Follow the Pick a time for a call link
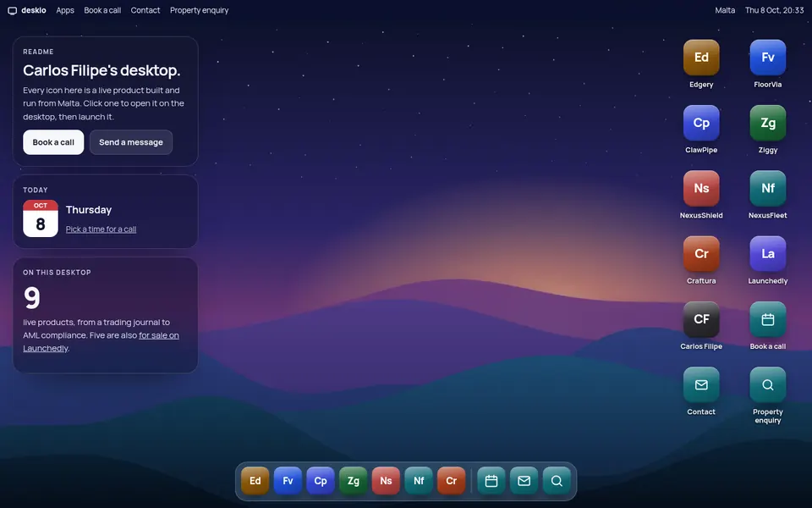 tap(101, 229)
